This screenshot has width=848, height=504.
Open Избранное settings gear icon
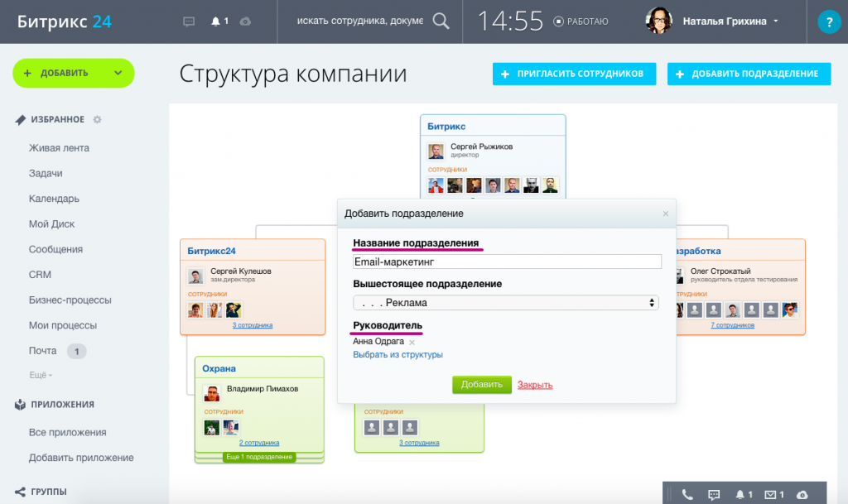[x=97, y=119]
